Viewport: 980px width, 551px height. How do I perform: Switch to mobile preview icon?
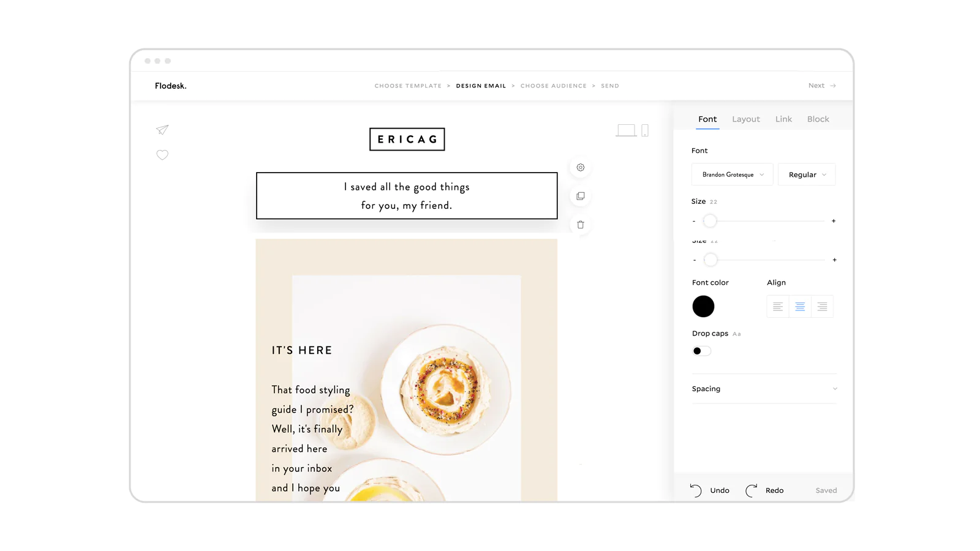coord(645,130)
